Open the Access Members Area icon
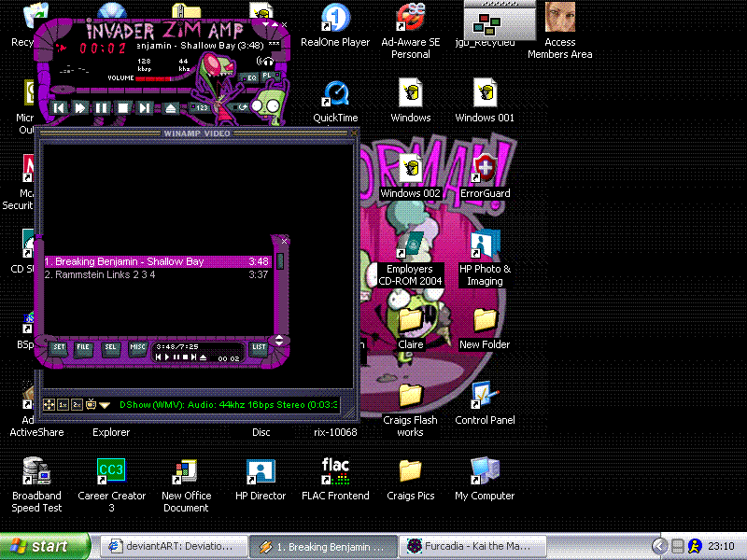This screenshot has height=560, width=747. point(559,32)
